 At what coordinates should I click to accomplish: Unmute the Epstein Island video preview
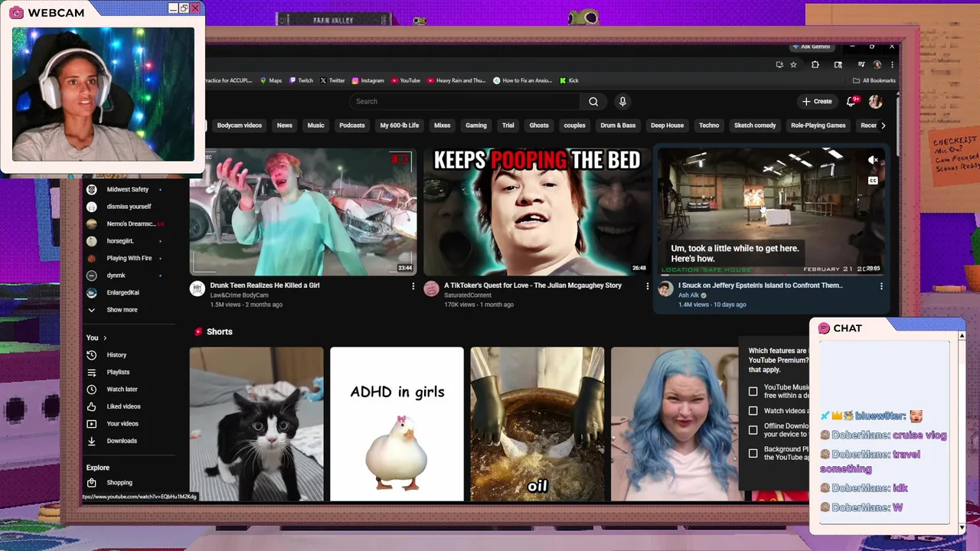point(872,160)
